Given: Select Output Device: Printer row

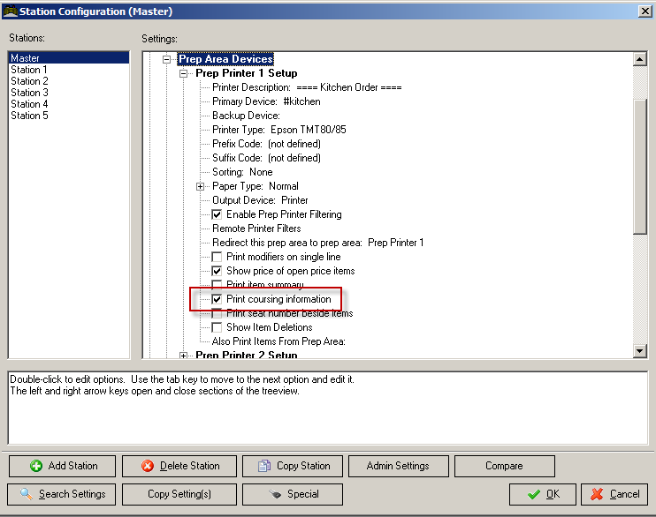Looking at the screenshot, I should point(260,200).
